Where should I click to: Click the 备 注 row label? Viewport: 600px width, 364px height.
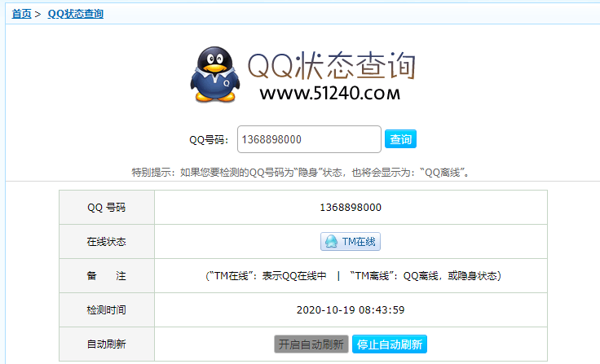pyautogui.click(x=106, y=276)
